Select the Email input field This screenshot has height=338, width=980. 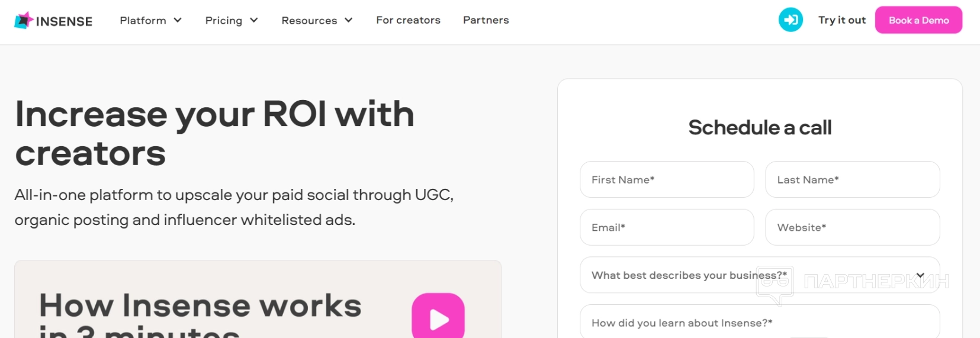tap(667, 227)
